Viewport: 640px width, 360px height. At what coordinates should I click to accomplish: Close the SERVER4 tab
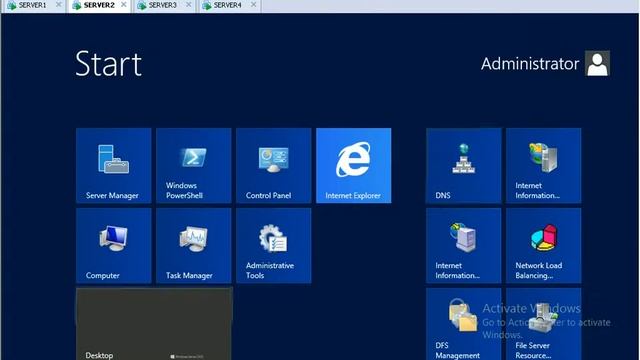click(x=253, y=4)
